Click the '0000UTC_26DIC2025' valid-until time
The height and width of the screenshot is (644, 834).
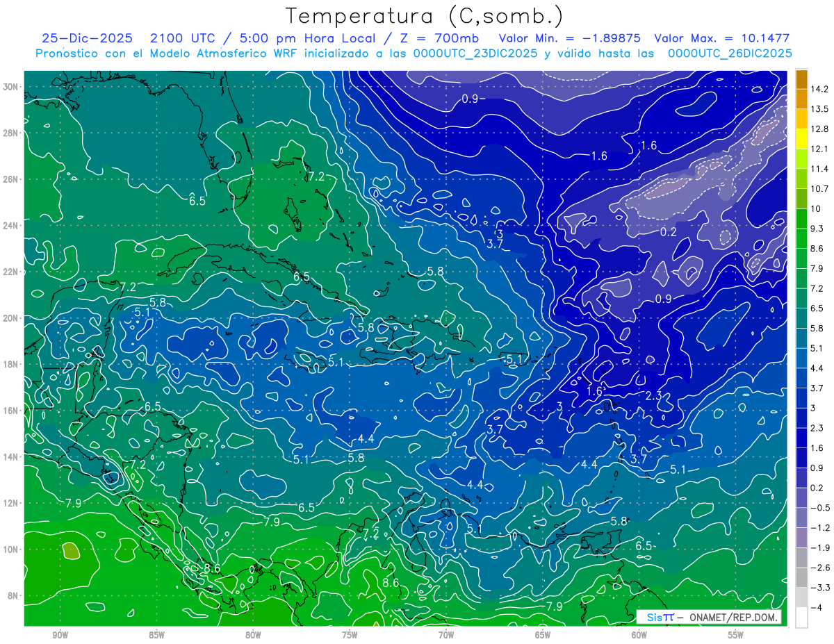tap(730, 53)
